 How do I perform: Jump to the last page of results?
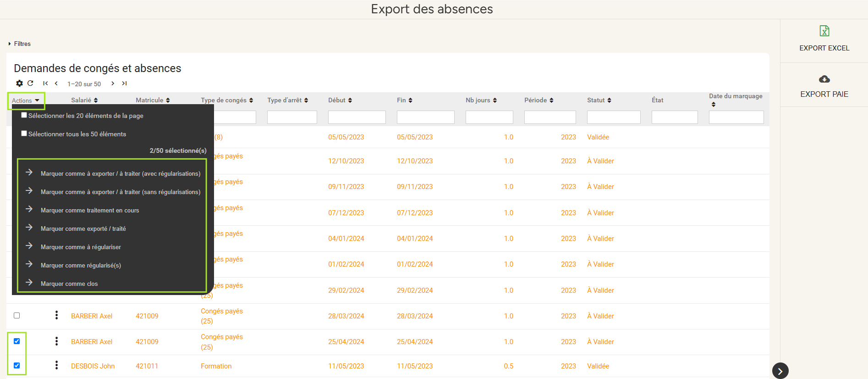[x=124, y=84]
